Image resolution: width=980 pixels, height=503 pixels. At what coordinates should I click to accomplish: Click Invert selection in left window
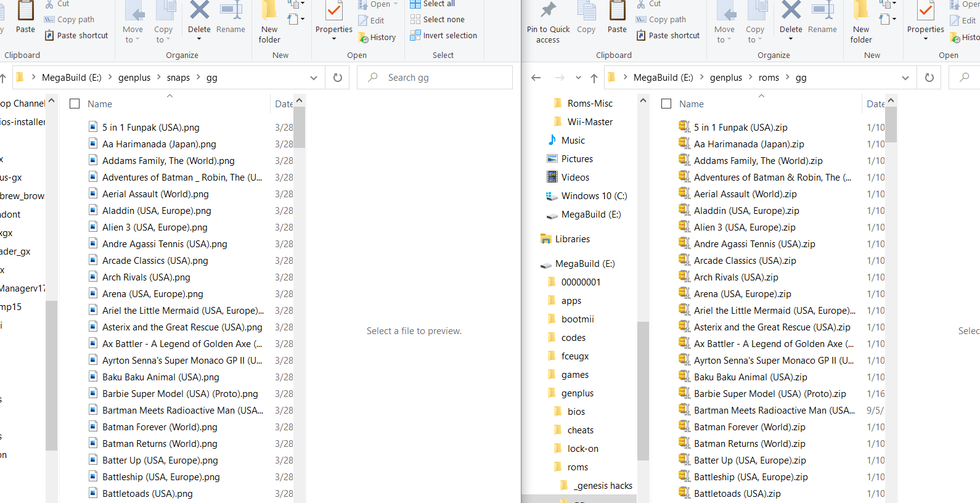point(444,36)
